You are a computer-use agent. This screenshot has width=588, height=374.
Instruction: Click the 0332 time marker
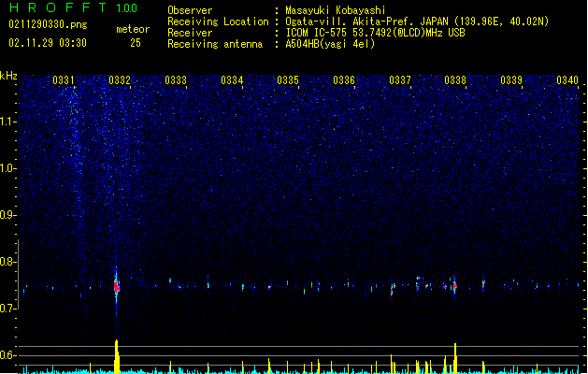click(x=120, y=80)
